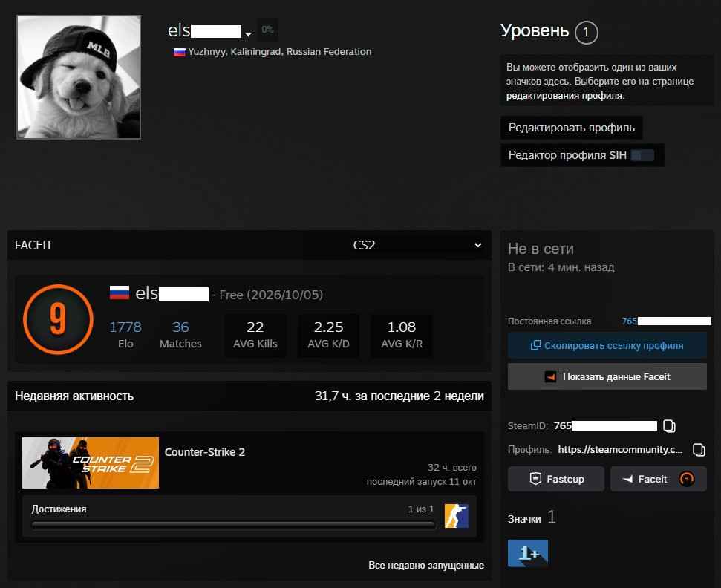Click 'Редактировать профиль' button
721x588 pixels.
tap(572, 128)
